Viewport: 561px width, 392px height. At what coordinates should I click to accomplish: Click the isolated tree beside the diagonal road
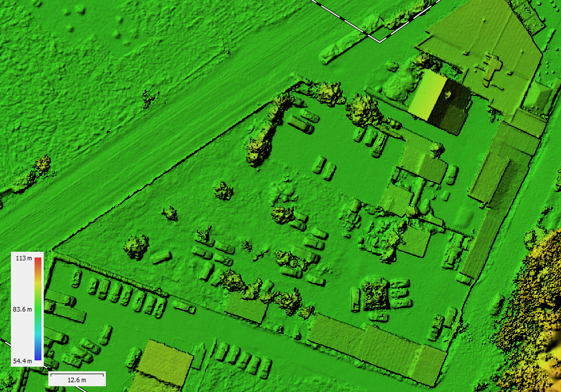click(x=150, y=98)
